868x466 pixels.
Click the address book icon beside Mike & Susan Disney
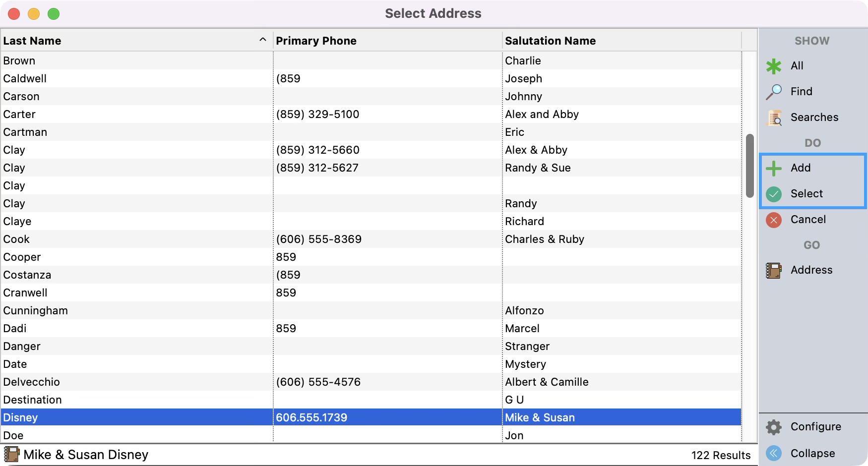click(12, 454)
